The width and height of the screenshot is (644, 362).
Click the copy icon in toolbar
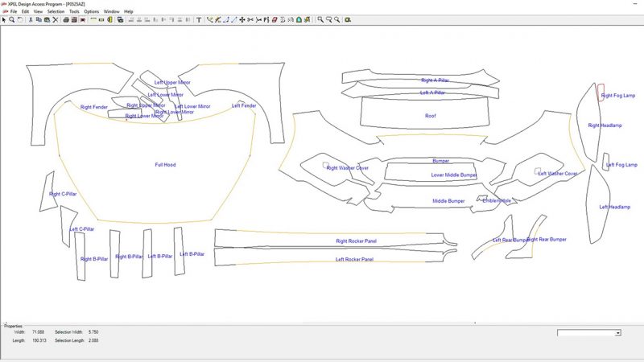click(x=39, y=19)
